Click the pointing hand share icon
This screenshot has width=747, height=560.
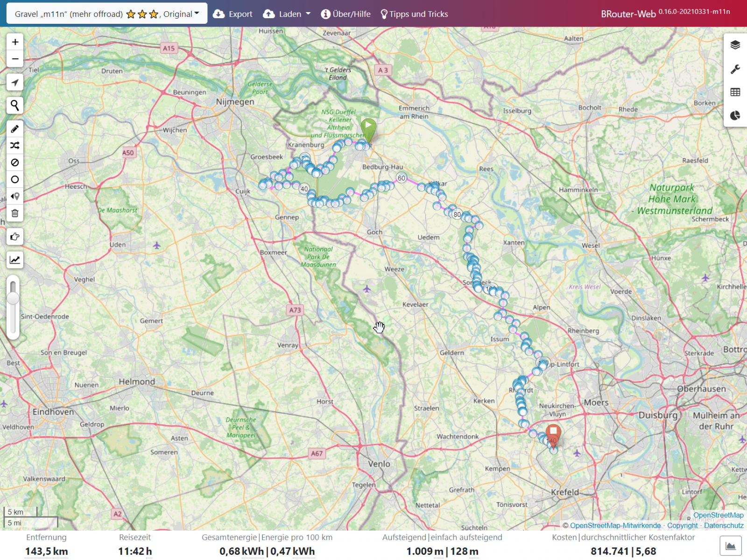click(15, 236)
